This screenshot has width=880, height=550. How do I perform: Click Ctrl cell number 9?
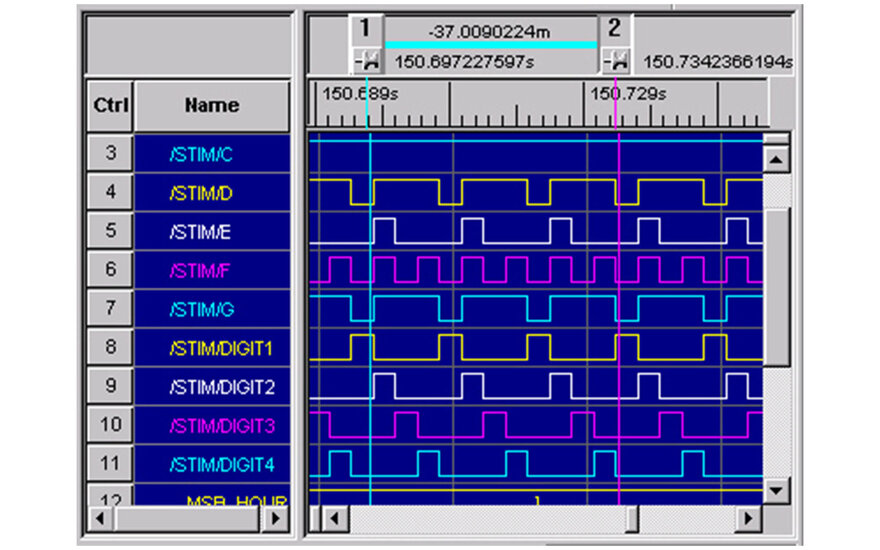coord(111,386)
